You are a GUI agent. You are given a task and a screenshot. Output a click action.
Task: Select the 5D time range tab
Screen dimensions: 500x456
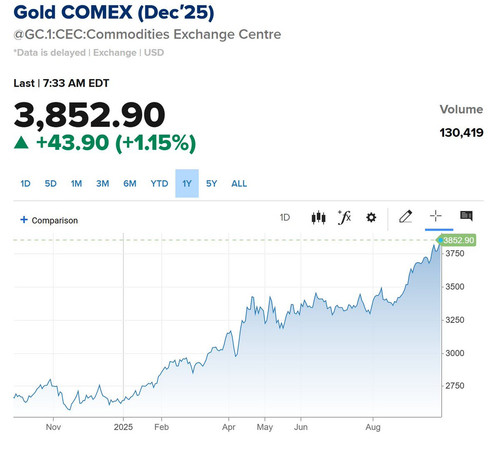coord(51,184)
